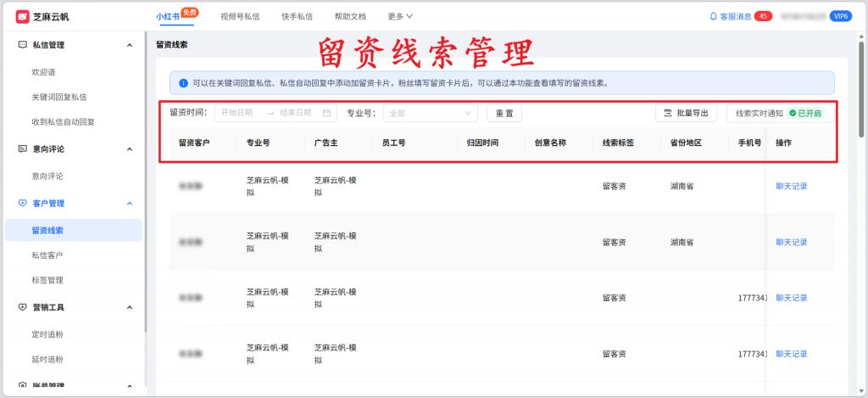This screenshot has width=868, height=398.
Task: Switch to the 小红书 tab
Action: (168, 17)
